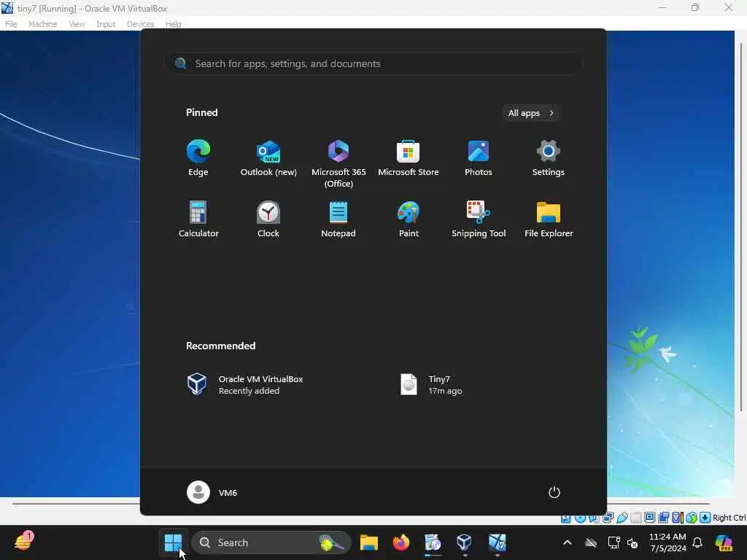Click the power button in Start menu
The width and height of the screenshot is (747, 560).
point(554,492)
